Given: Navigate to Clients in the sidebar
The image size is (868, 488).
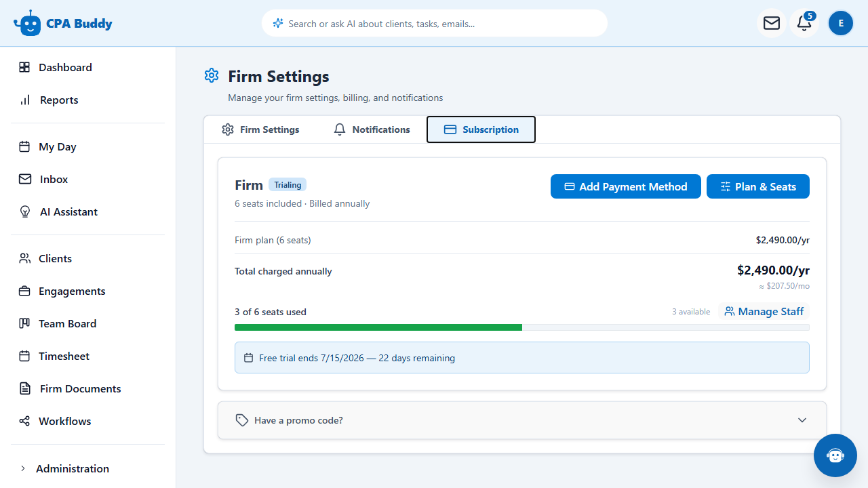Looking at the screenshot, I should tap(87, 258).
